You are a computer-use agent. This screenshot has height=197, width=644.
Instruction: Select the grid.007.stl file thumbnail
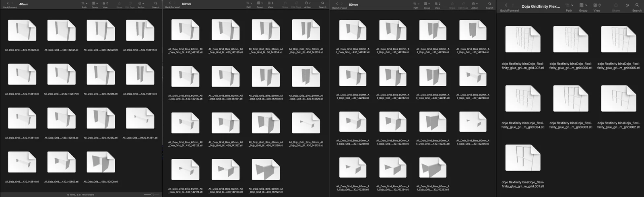[523, 39]
